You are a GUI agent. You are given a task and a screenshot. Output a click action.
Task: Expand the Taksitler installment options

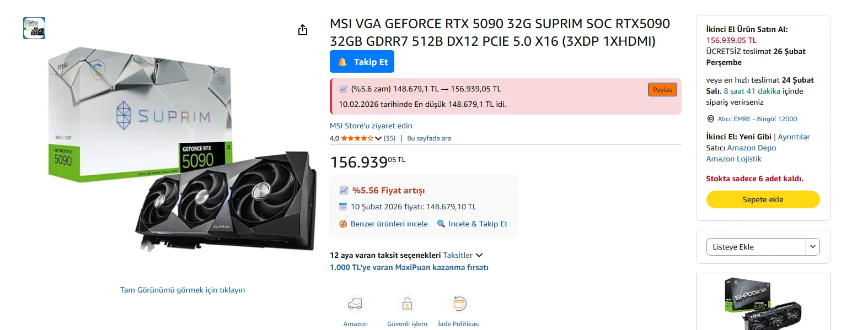(x=463, y=255)
